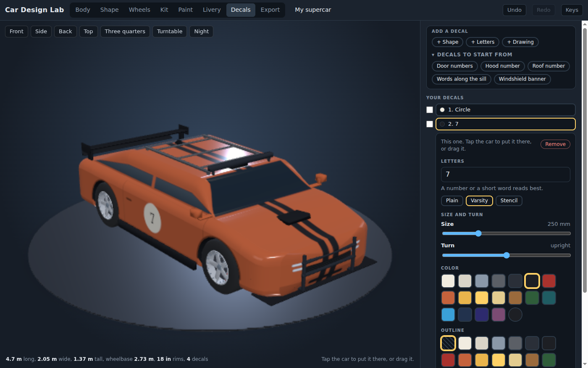Apply the Hood number starter decal

(503, 66)
